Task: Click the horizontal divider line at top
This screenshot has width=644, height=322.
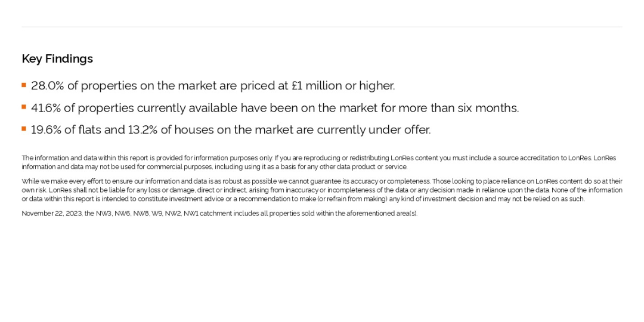Action: [x=322, y=27]
